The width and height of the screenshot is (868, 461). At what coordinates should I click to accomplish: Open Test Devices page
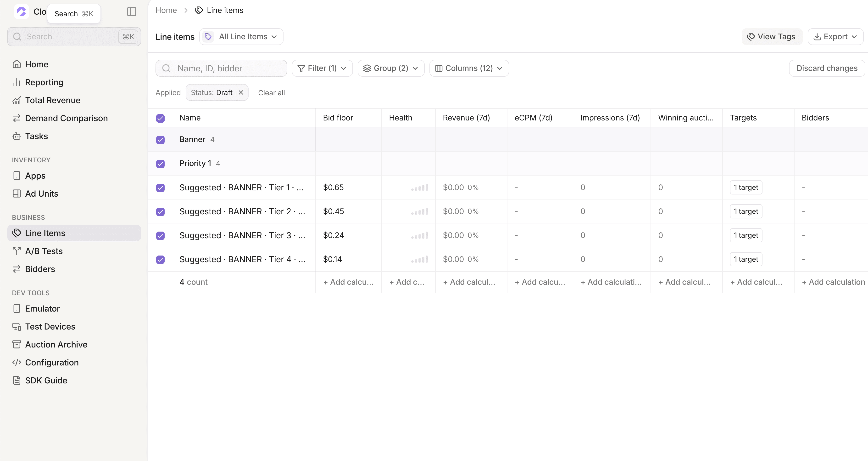(x=74, y=326)
